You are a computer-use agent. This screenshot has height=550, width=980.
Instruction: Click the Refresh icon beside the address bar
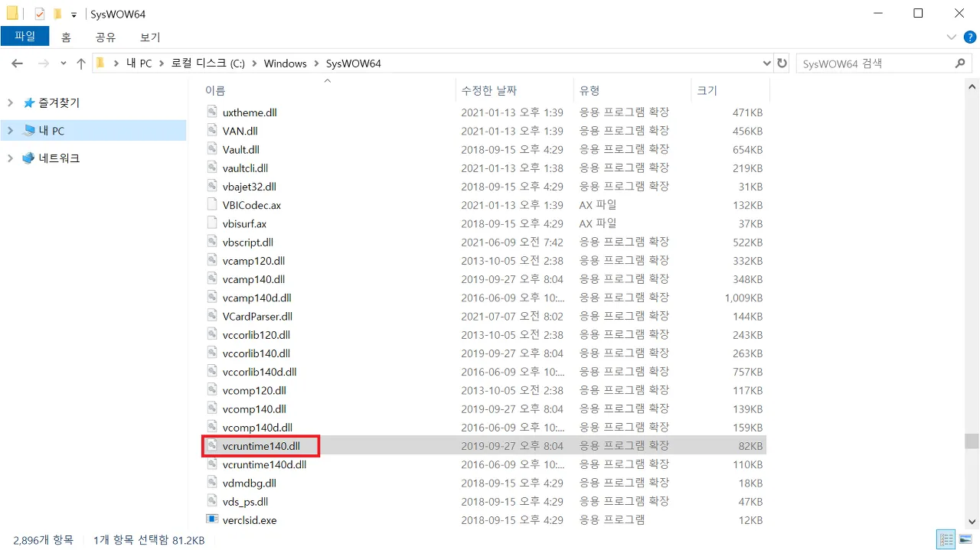click(x=782, y=63)
